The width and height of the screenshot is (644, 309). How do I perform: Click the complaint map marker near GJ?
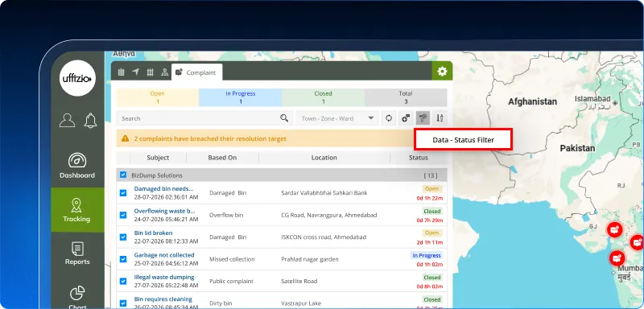click(x=615, y=229)
